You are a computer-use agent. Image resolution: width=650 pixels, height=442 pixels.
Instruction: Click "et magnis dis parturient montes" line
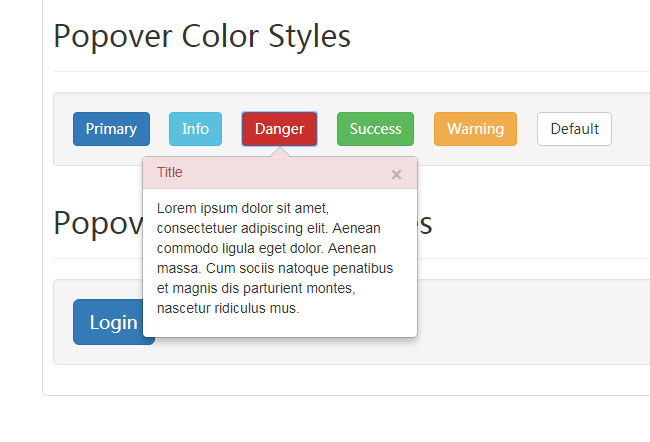(256, 288)
